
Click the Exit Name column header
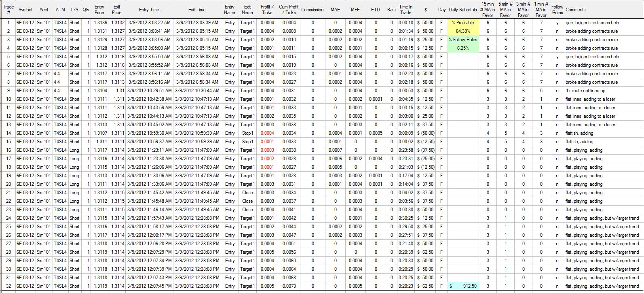[x=247, y=10]
